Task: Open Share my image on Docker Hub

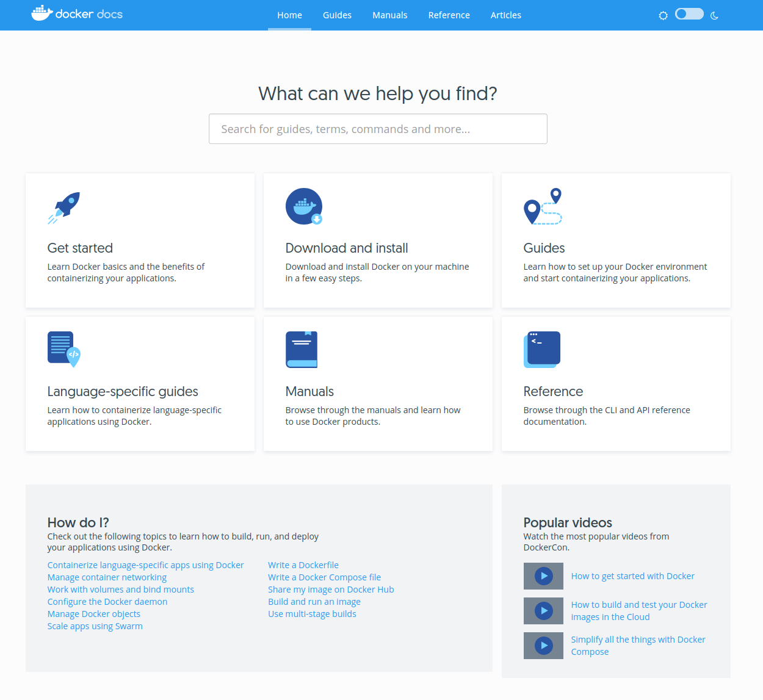Action: [331, 589]
